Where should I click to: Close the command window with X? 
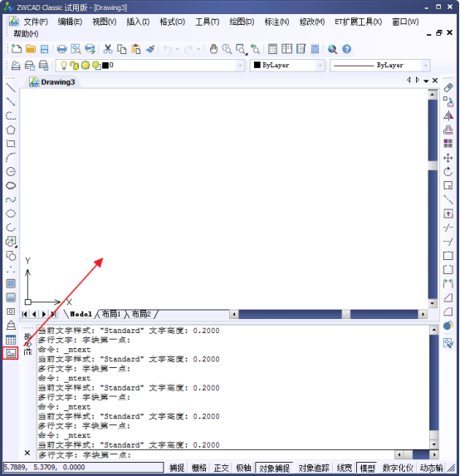point(27,453)
